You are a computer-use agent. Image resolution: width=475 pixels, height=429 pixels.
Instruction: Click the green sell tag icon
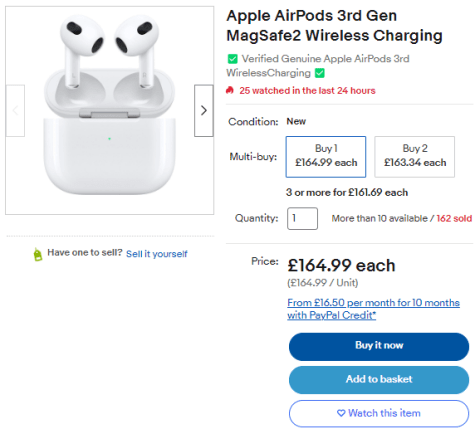click(38, 255)
